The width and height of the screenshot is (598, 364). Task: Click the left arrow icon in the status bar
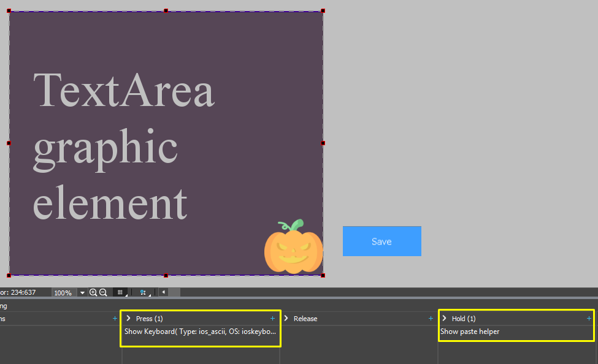coord(163,292)
